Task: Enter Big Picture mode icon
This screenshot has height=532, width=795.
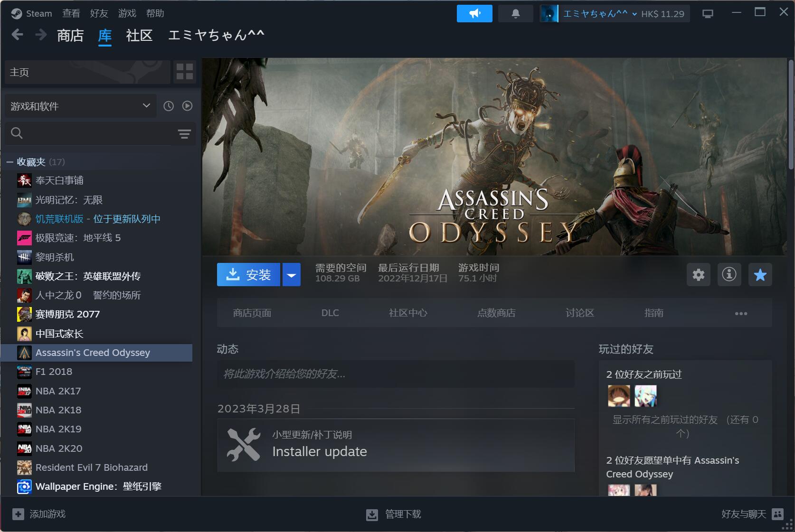Action: click(708, 14)
